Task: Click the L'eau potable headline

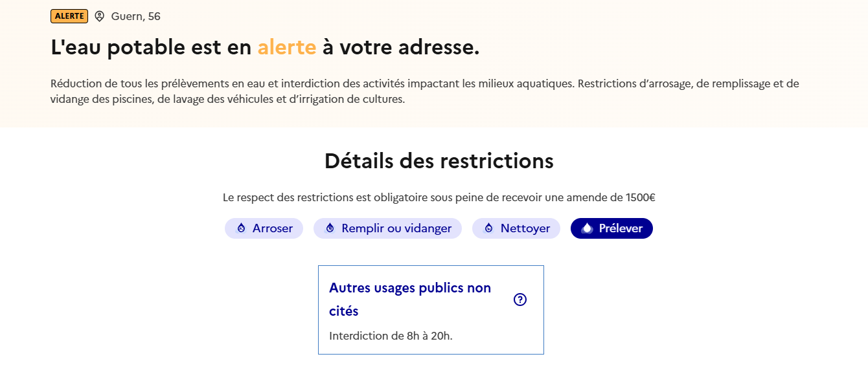Action: click(265, 47)
